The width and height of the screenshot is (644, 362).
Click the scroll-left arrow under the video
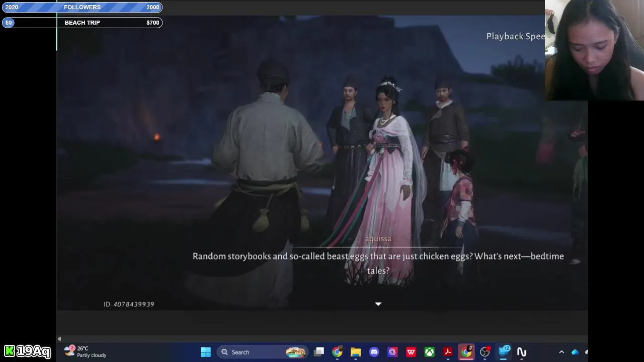click(x=59, y=339)
